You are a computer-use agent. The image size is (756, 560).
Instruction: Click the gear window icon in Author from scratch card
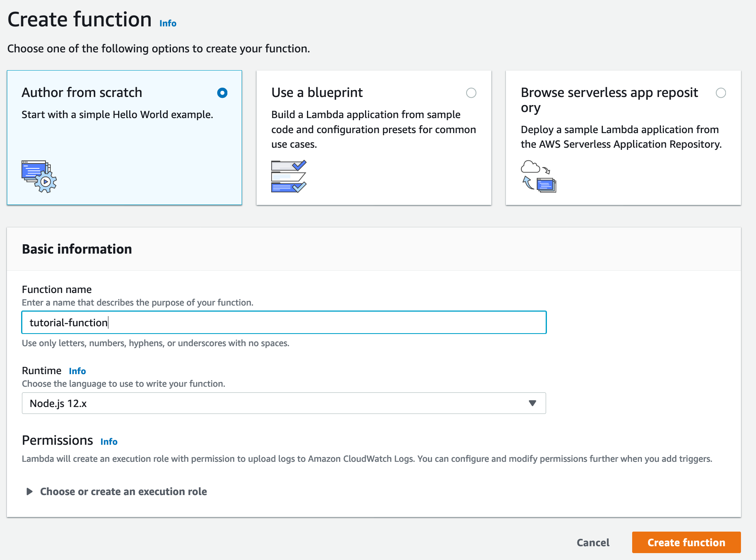coord(39,177)
